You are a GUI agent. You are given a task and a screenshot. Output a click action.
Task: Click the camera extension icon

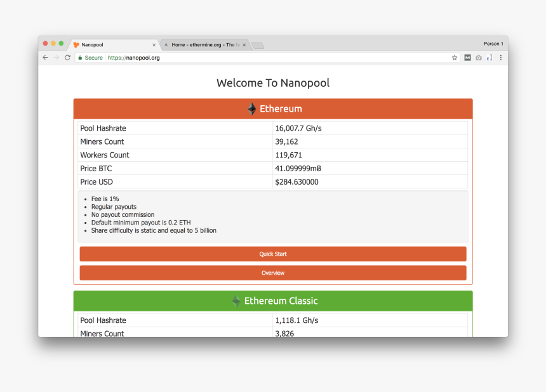point(479,58)
